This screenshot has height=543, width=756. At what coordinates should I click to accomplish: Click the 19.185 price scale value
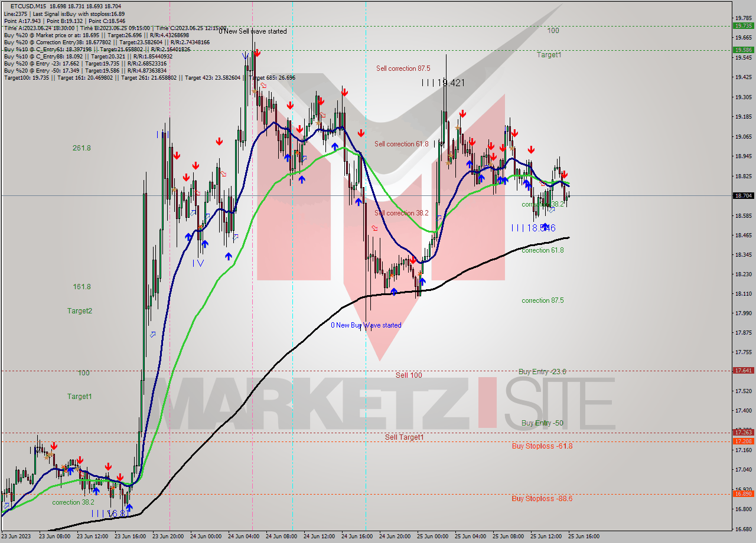tap(743, 117)
